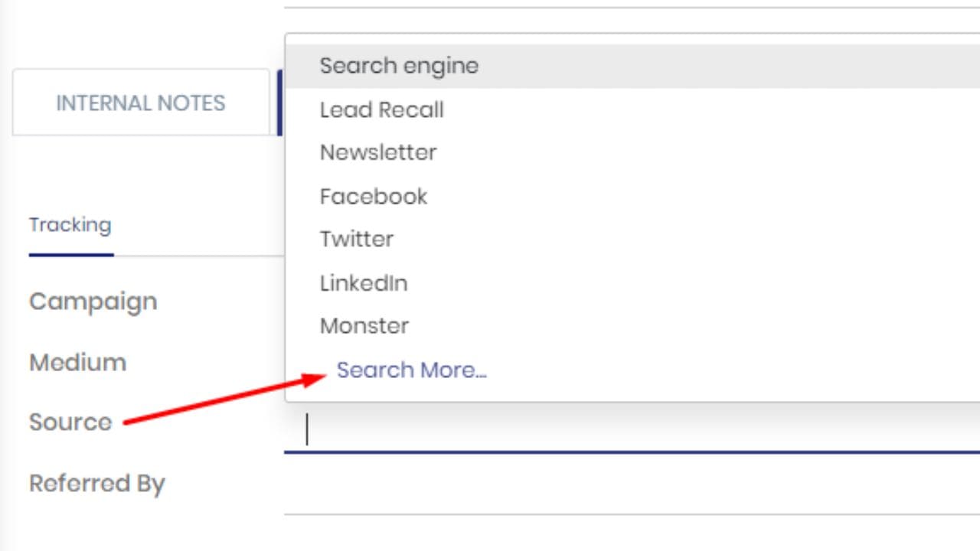The width and height of the screenshot is (980, 551).
Task: Click the Search More... link
Action: click(411, 370)
